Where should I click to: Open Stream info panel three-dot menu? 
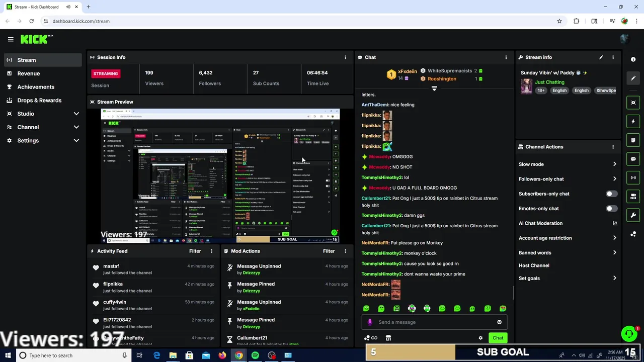coord(613,57)
